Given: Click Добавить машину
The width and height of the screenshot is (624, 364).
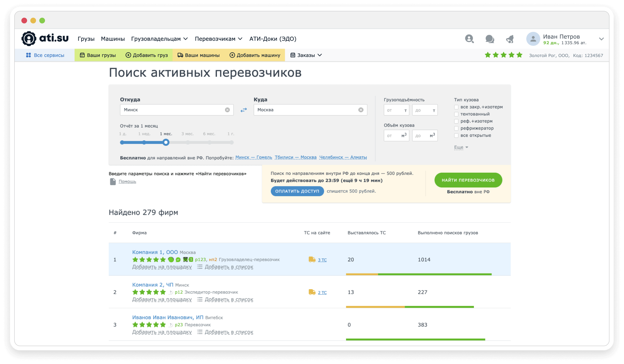Looking at the screenshot, I should coord(255,55).
